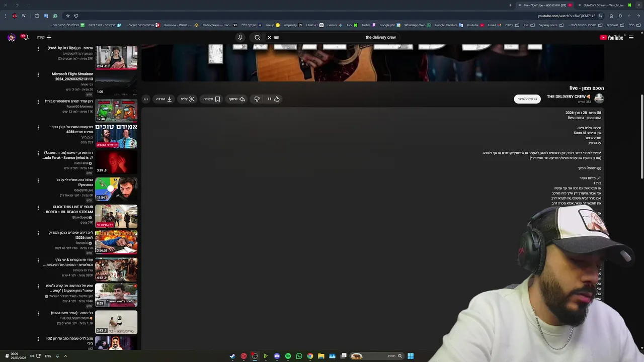Open the Among Us 17:48 video thumbnail

(x=116, y=110)
